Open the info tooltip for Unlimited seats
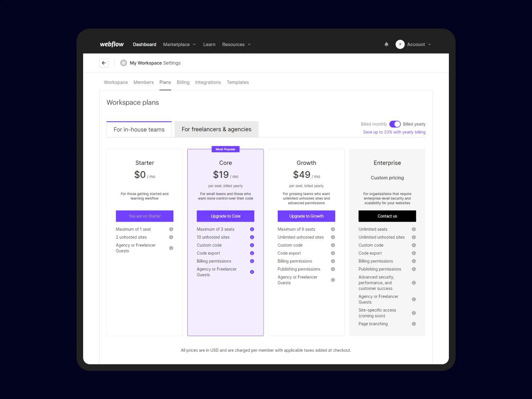Viewport: 532px width, 399px height. click(414, 229)
